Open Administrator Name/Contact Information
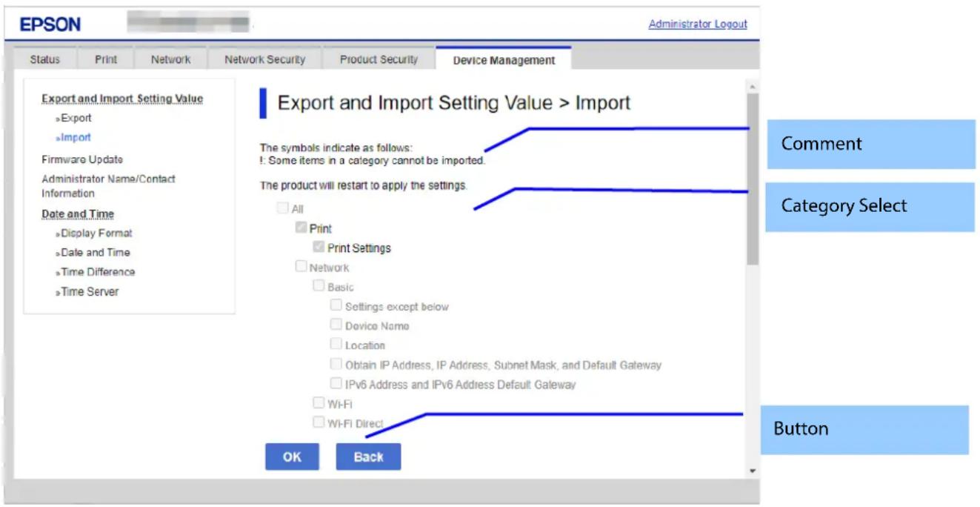The width and height of the screenshot is (980, 507). click(108, 186)
